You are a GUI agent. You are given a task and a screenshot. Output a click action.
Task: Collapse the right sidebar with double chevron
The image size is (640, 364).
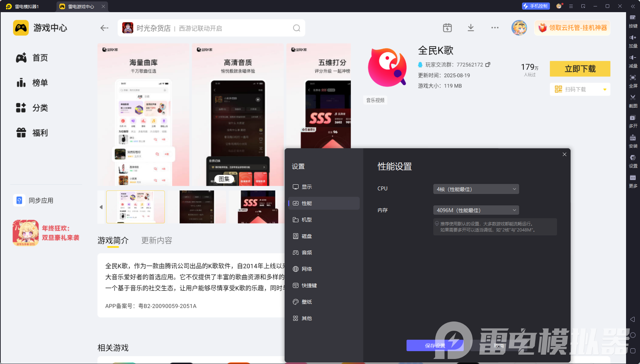pyautogui.click(x=633, y=6)
